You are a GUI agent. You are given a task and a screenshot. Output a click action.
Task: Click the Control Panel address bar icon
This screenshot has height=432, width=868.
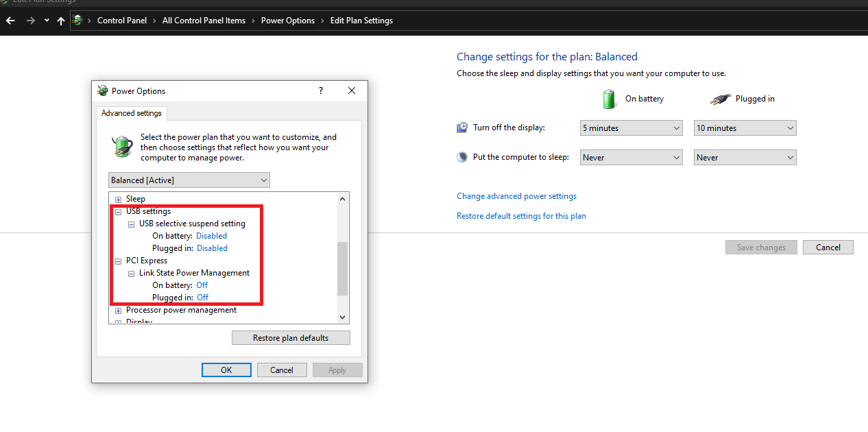point(77,21)
